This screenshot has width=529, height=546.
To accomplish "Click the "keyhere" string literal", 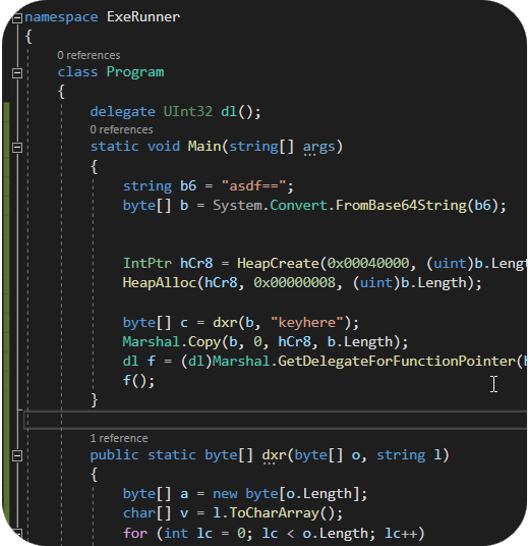I will (307, 322).
